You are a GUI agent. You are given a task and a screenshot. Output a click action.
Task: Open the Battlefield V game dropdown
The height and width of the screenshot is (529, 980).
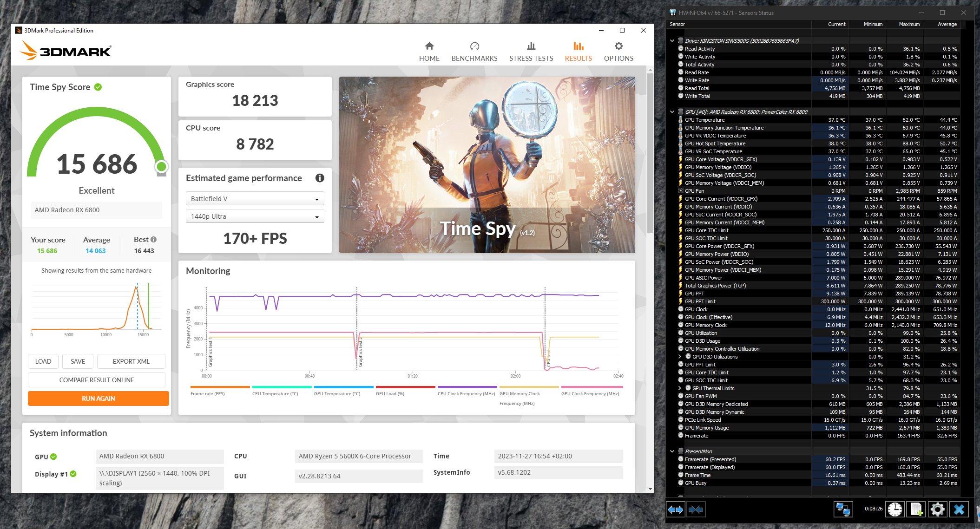pyautogui.click(x=255, y=199)
